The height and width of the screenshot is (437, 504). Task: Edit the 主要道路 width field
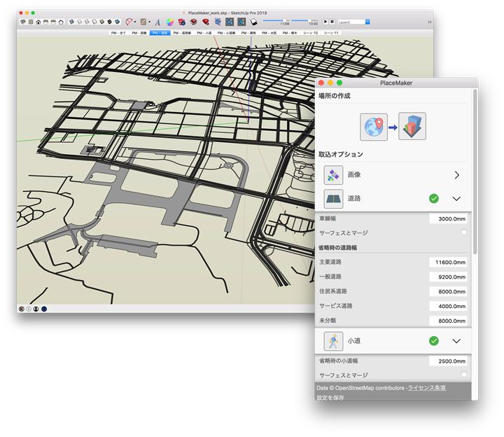pos(448,262)
